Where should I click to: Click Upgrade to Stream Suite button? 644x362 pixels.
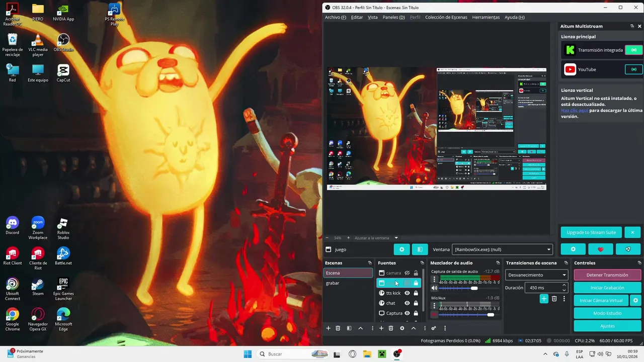[x=591, y=232]
